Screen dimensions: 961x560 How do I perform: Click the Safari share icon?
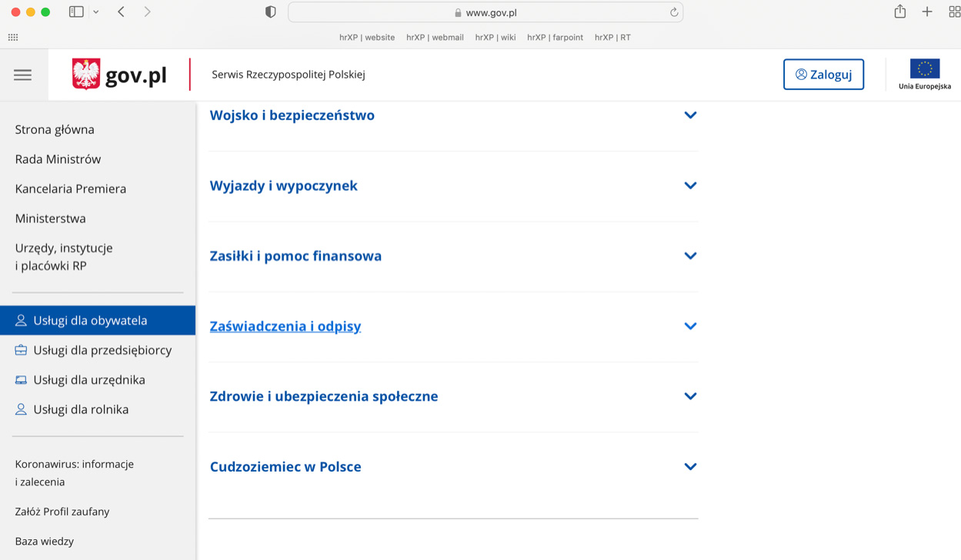tap(899, 12)
